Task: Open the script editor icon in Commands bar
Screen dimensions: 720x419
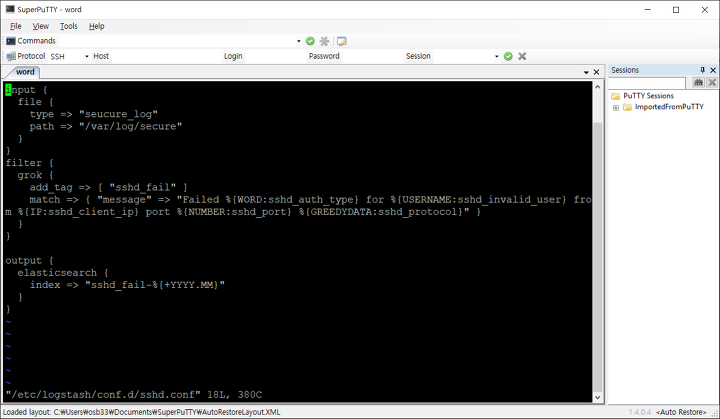Action: 342,41
